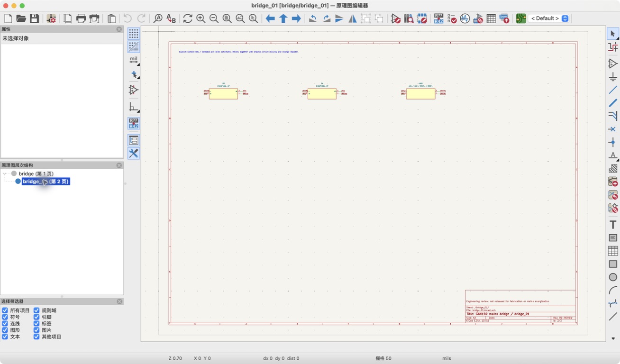The image size is (620, 364).
Task: Activate zoom to selection tool
Action: (254, 18)
